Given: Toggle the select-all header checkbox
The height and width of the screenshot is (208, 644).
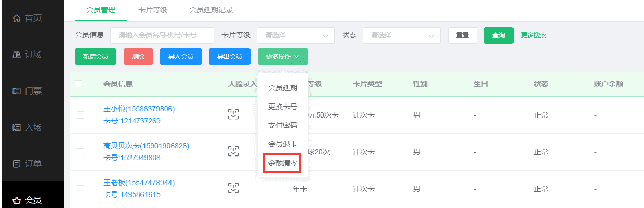Looking at the screenshot, I should (79, 84).
